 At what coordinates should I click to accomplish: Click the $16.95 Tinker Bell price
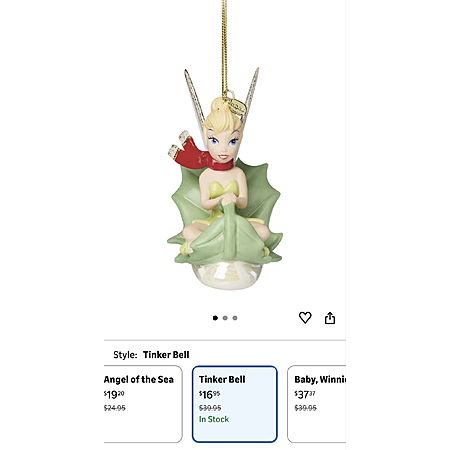point(209,395)
